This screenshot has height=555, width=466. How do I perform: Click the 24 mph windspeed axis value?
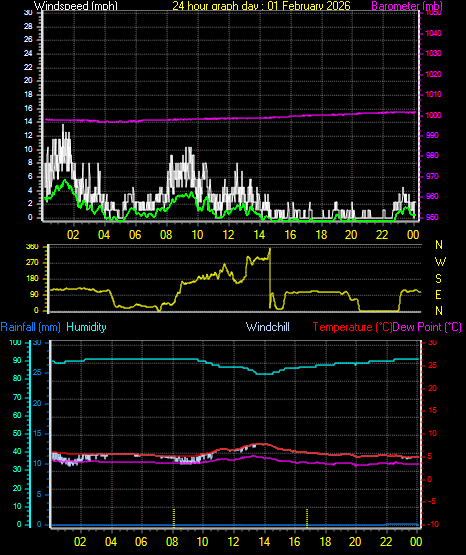pyautogui.click(x=28, y=53)
